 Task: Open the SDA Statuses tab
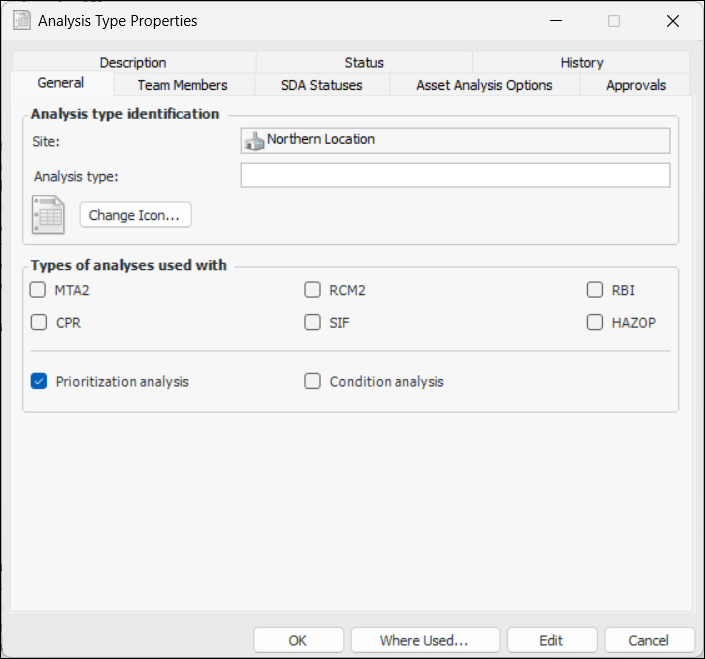click(x=321, y=85)
